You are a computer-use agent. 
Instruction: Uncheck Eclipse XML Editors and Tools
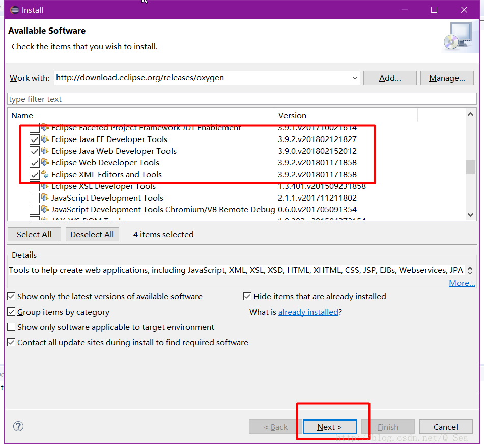[34, 175]
